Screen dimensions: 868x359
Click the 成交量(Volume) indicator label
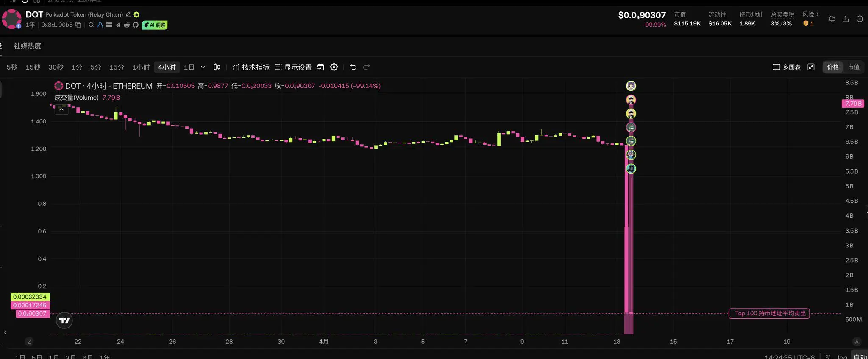(x=76, y=98)
